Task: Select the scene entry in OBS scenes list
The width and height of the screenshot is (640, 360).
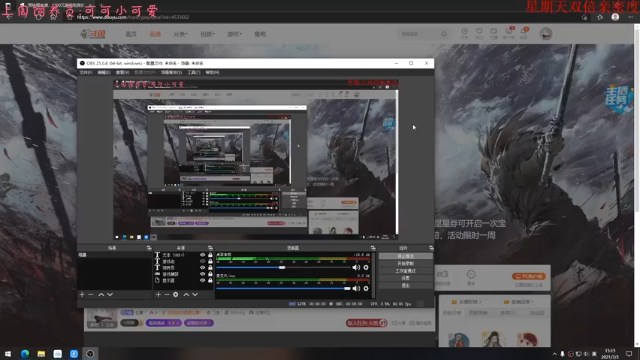Action: [114, 255]
